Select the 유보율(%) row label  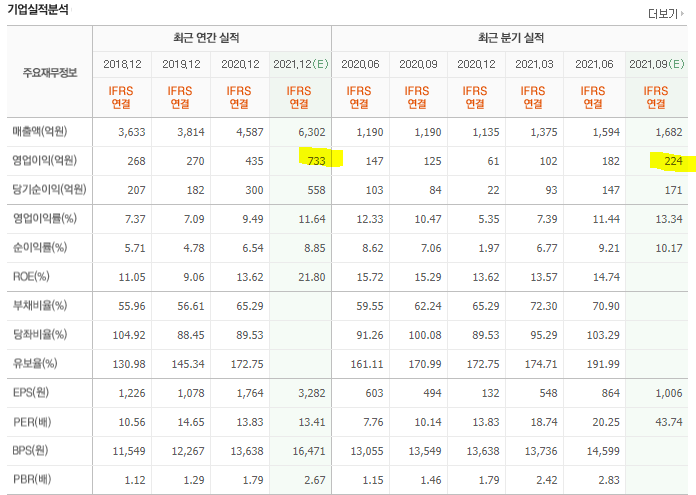pyautogui.click(x=35, y=364)
